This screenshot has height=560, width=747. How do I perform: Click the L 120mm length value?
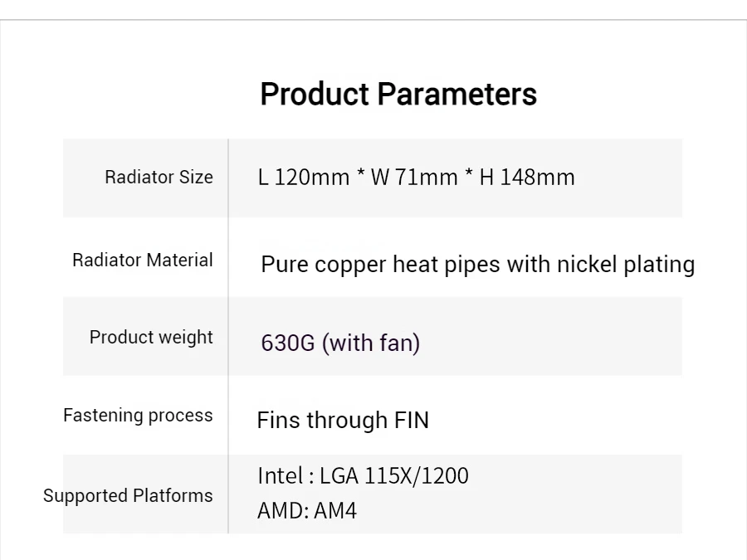point(304,178)
